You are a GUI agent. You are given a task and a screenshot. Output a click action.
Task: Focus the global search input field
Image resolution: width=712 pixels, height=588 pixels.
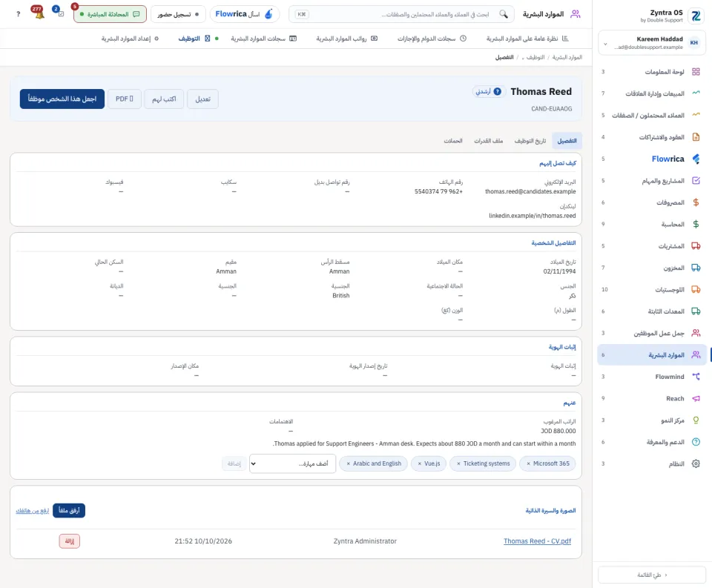(401, 14)
